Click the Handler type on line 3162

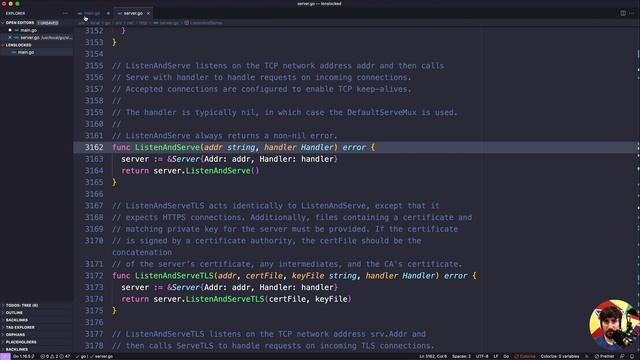point(317,147)
